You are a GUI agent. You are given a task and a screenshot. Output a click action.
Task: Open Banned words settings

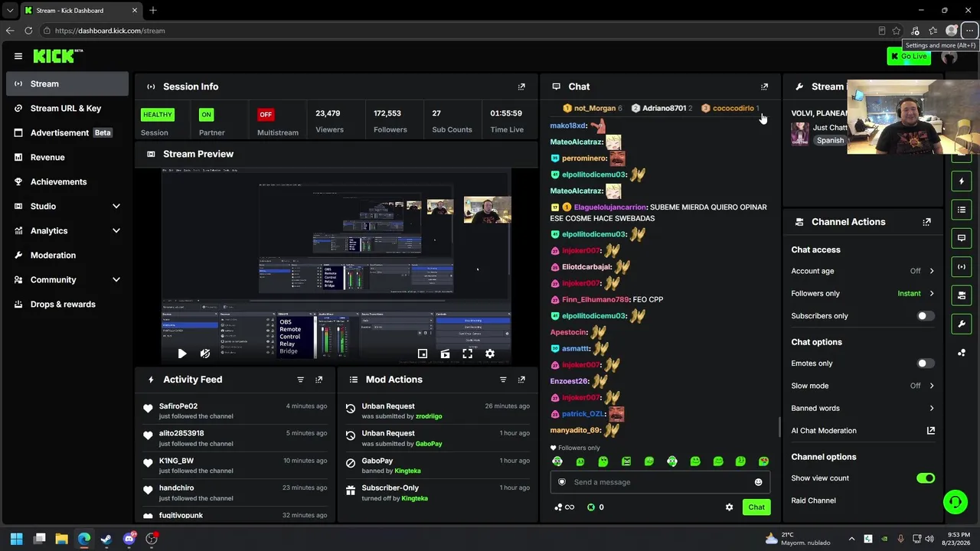coord(863,408)
